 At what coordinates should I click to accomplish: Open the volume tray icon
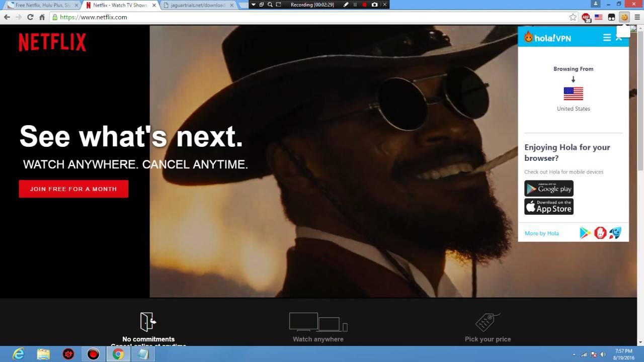coord(603,354)
